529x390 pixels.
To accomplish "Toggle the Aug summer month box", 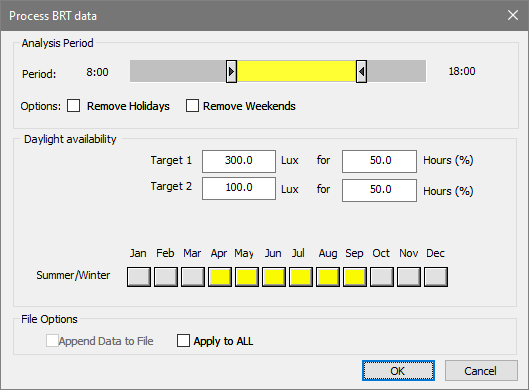I will [x=328, y=277].
